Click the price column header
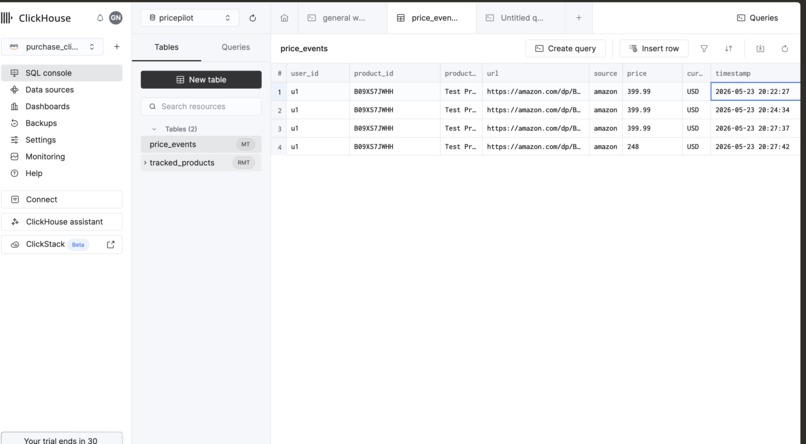 [652, 73]
